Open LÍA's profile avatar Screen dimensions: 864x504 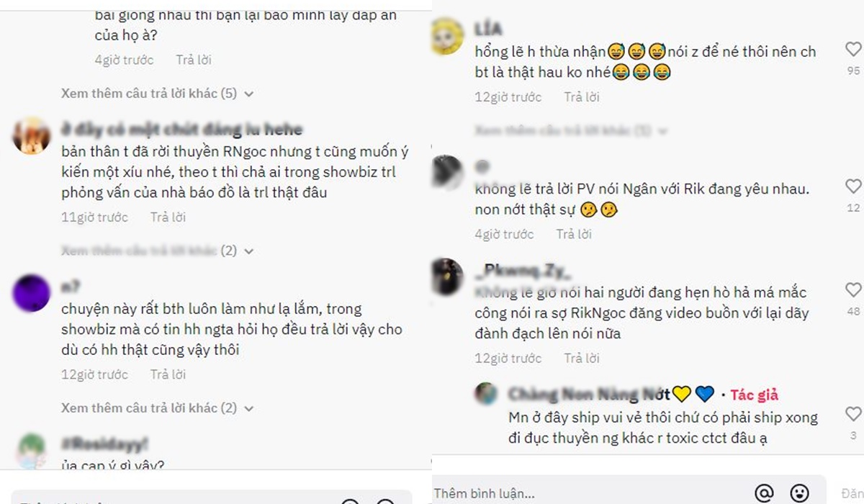449,37
